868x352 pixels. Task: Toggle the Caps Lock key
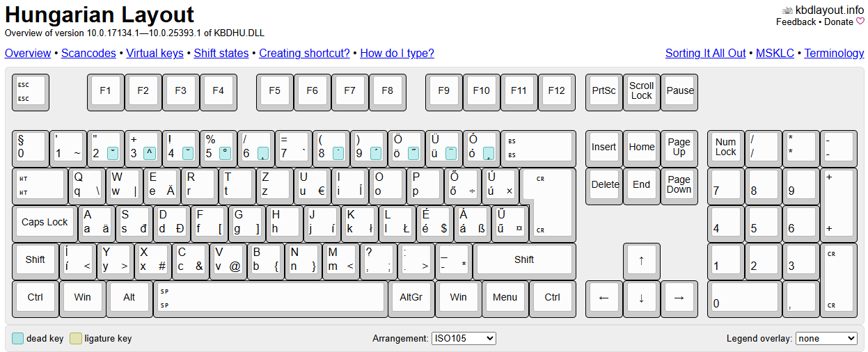click(45, 222)
